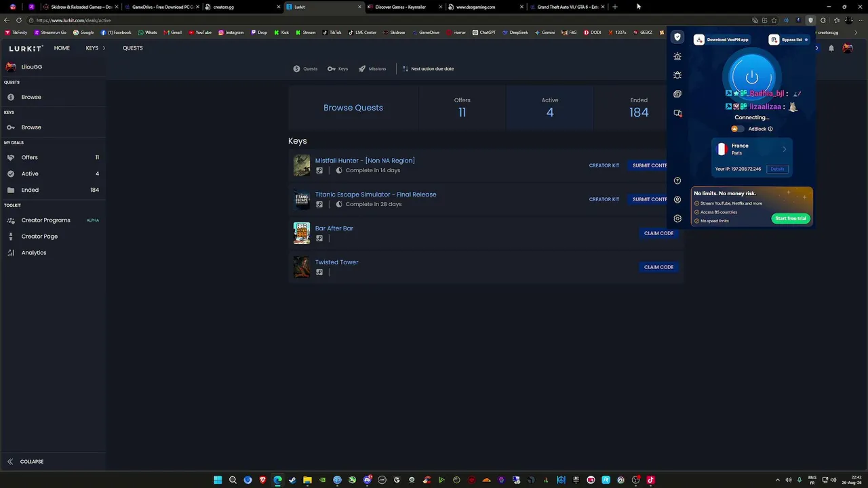Click the Browse Quests link

tap(353, 108)
